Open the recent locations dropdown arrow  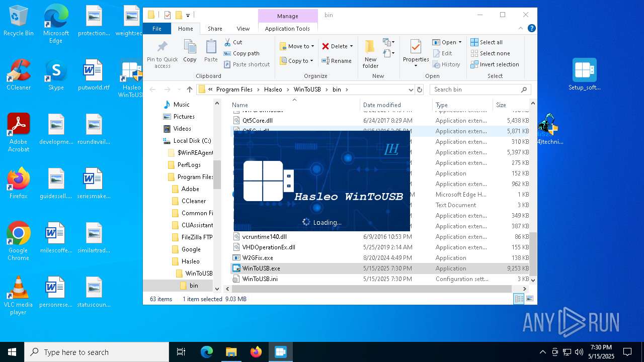179,89
